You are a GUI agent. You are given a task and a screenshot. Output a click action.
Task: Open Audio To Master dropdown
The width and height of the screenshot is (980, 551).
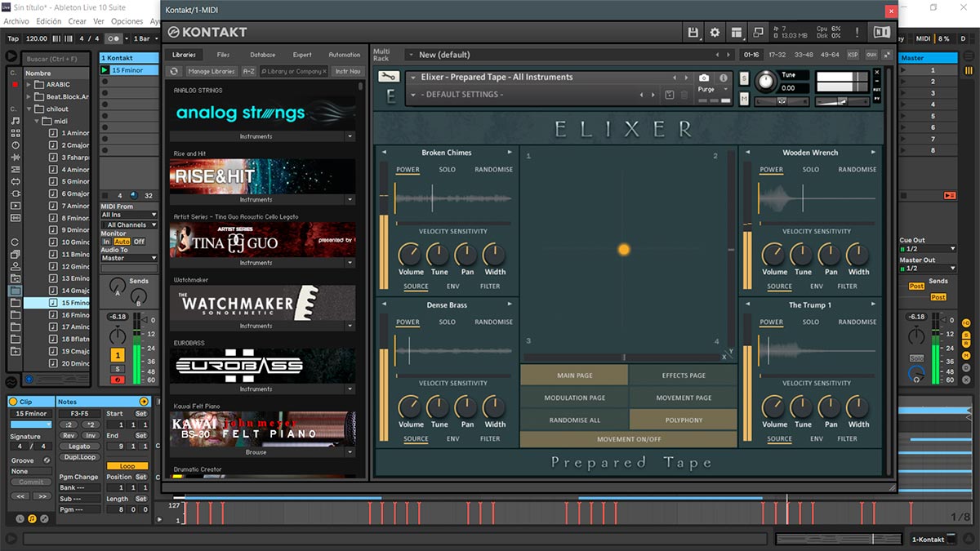coord(129,258)
